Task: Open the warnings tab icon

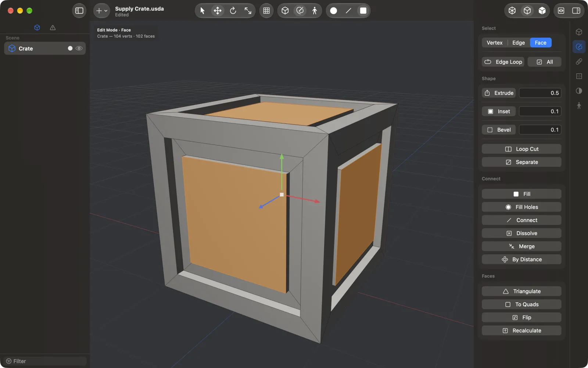Action: pyautogui.click(x=53, y=28)
